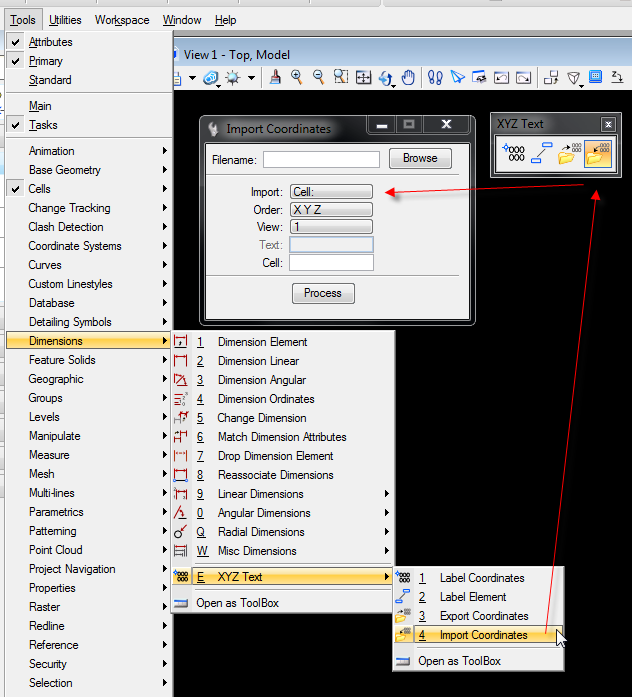Click the Zoom In magnifier icon
The image size is (632, 697).
click(296, 77)
